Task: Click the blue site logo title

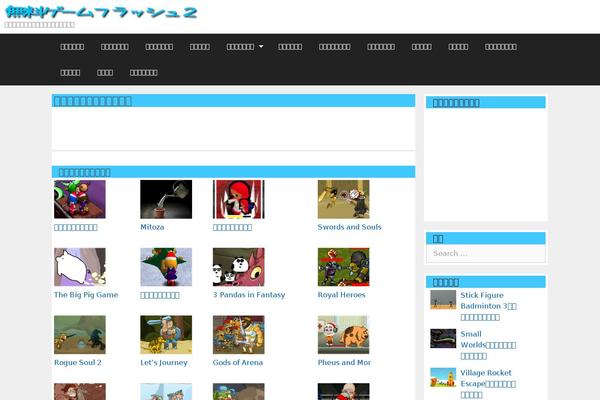Action: [101, 12]
